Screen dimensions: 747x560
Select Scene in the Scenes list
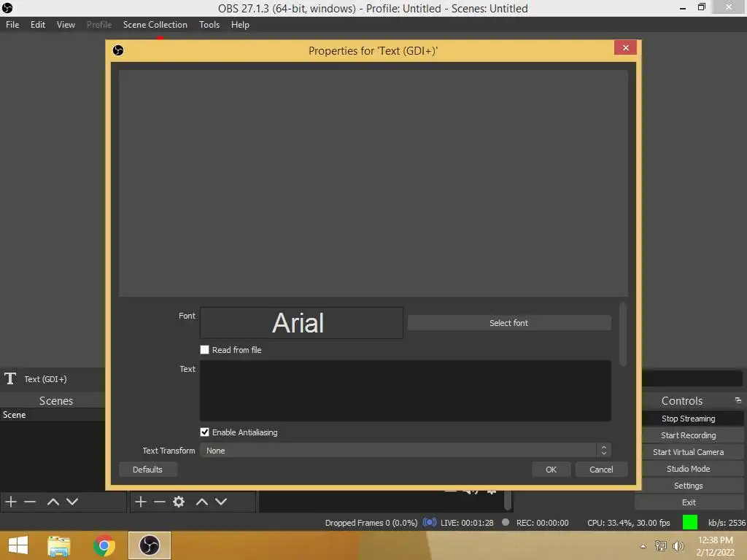point(53,415)
